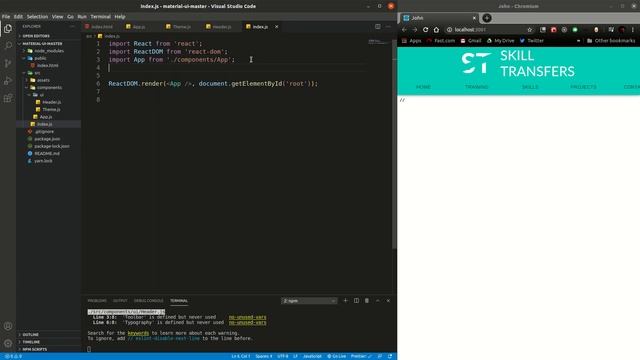Click the green extension icon in Chromium
The width and height of the screenshot is (640, 360).
pyautogui.click(x=575, y=29)
